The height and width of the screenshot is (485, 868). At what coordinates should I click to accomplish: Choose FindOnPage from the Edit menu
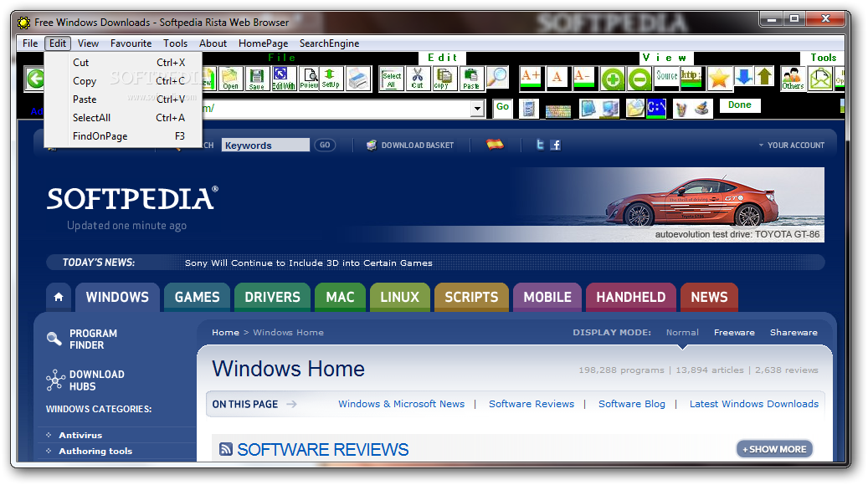123,135
